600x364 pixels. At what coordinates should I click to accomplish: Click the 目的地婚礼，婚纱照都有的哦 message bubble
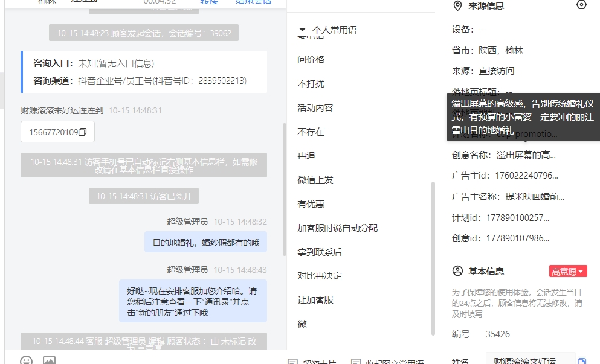pos(205,242)
